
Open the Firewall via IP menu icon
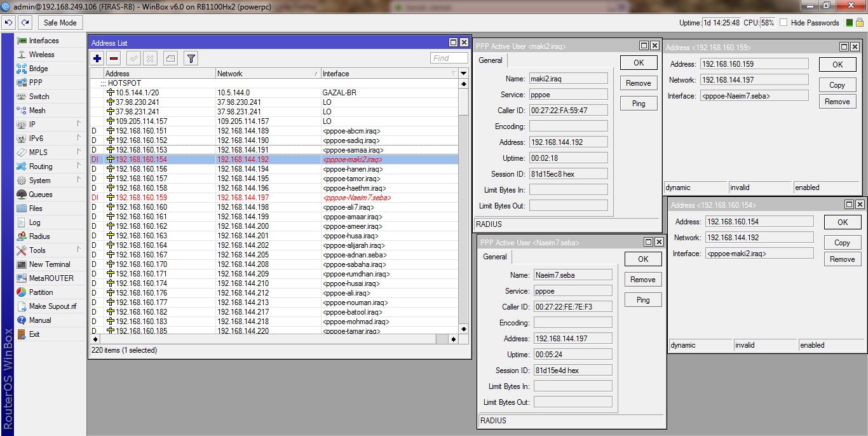click(22, 124)
